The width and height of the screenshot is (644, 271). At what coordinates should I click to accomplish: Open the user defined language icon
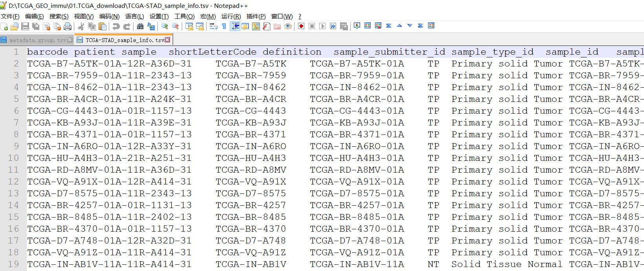coord(245,26)
